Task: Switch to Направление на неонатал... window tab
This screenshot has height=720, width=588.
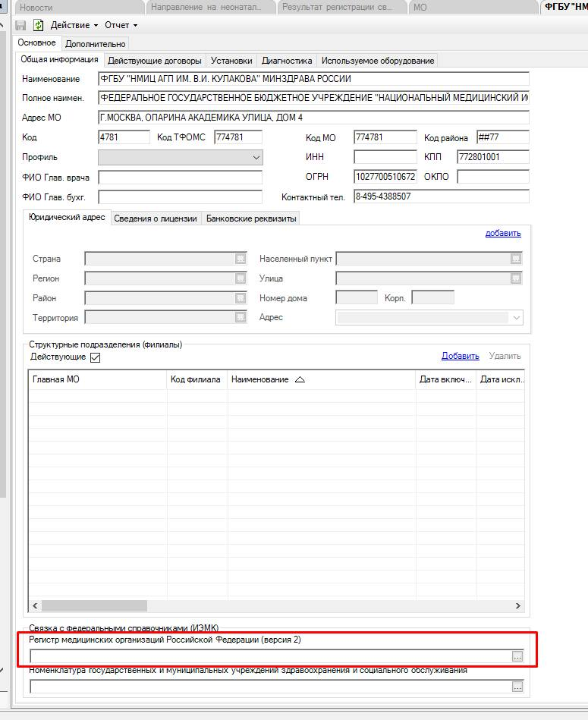Action: pyautogui.click(x=210, y=8)
